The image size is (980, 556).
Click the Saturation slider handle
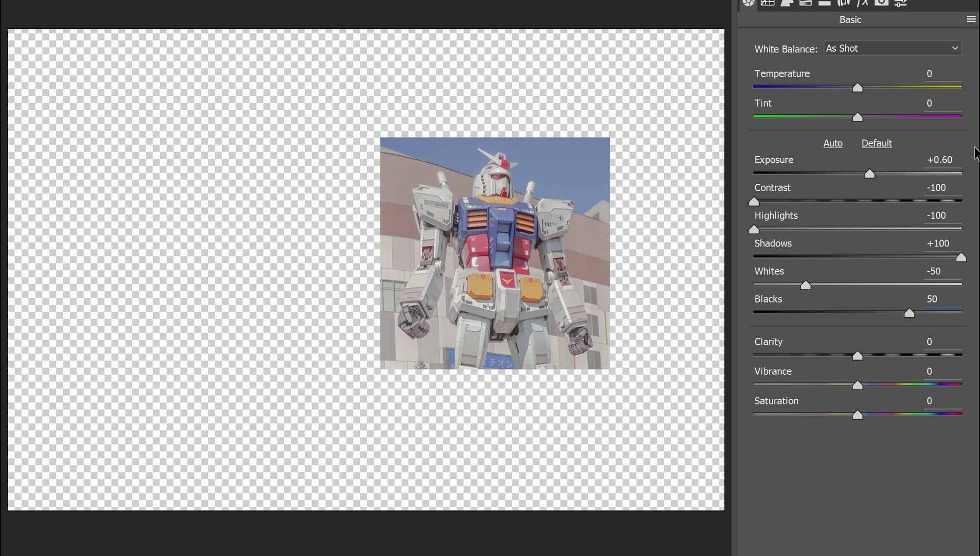(857, 415)
